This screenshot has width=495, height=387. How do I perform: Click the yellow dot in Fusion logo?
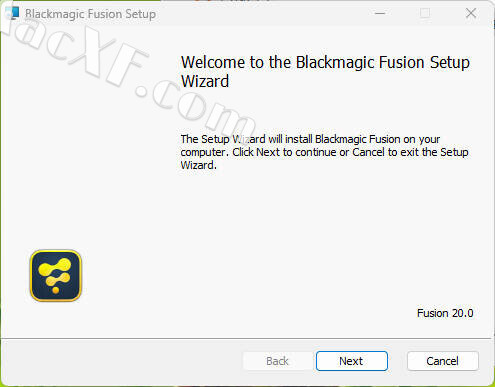[x=56, y=290]
